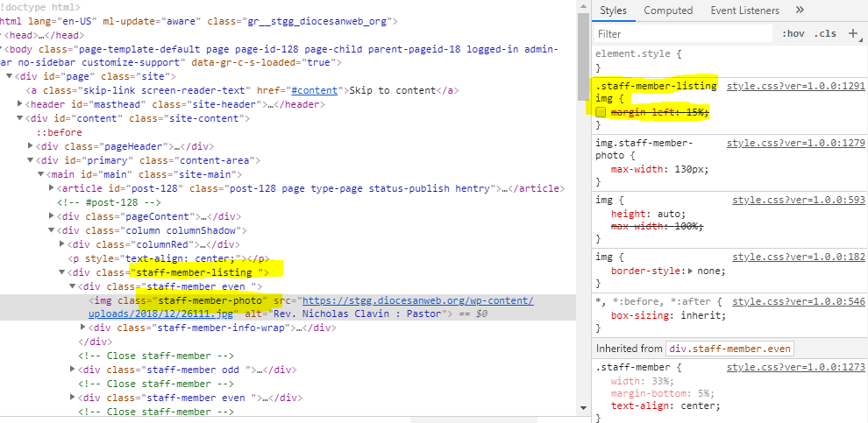Image resolution: width=868 pixels, height=423 pixels.
Task: Open the .cls class editor
Action: coord(825,33)
